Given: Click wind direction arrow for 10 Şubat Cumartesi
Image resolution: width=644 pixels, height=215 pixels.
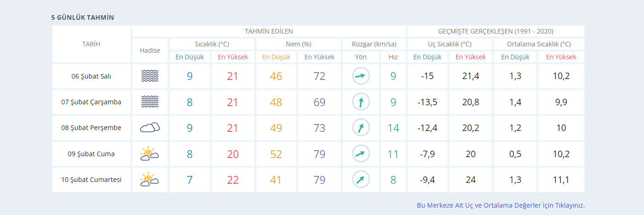Looking at the screenshot, I should [361, 180].
